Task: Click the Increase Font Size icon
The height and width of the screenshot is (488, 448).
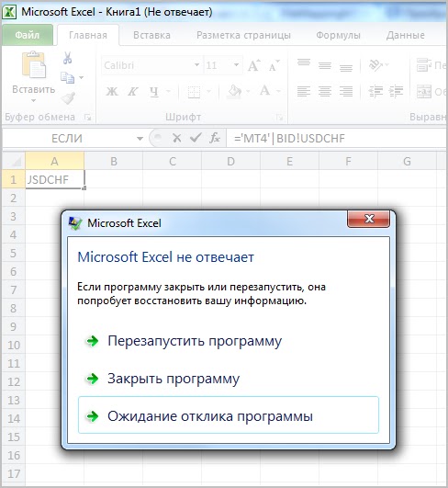Action: click(254, 65)
